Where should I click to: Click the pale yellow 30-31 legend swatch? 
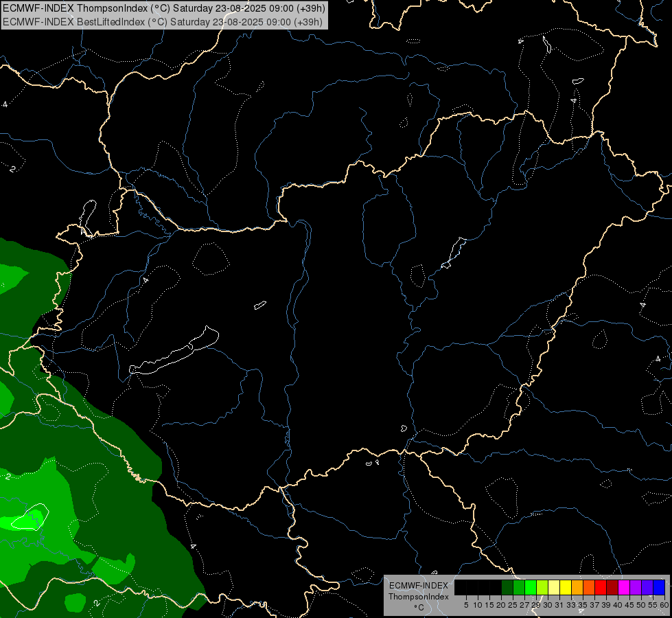click(554, 587)
